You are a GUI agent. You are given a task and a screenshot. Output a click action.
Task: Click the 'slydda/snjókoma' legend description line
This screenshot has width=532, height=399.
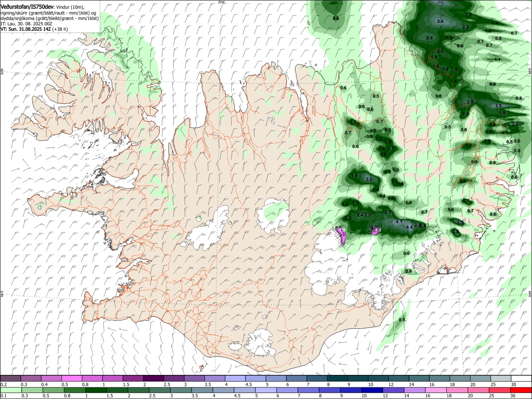click(x=49, y=18)
